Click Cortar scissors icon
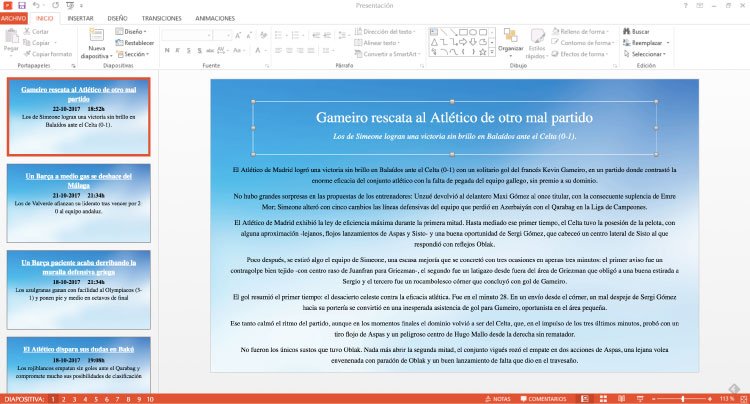This screenshot has width=750, height=404. (x=27, y=31)
